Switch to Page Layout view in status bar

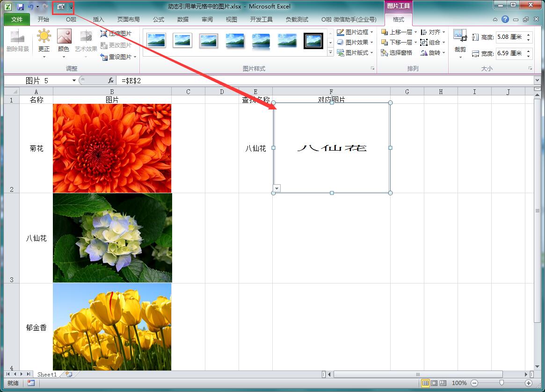[434, 383]
